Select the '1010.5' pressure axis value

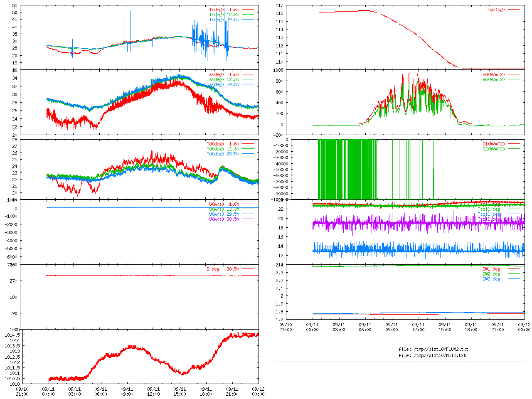click(x=12, y=379)
